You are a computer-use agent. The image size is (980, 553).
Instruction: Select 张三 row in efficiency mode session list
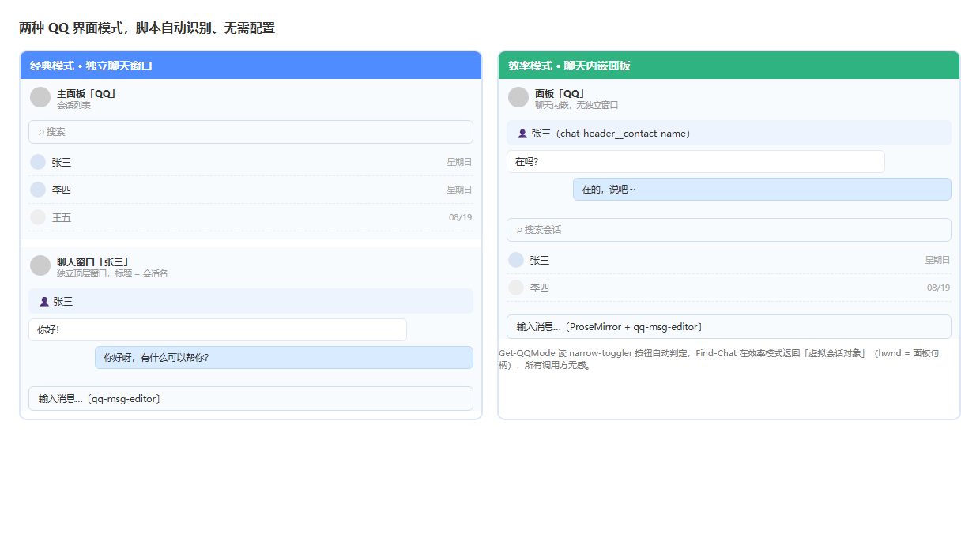(729, 260)
